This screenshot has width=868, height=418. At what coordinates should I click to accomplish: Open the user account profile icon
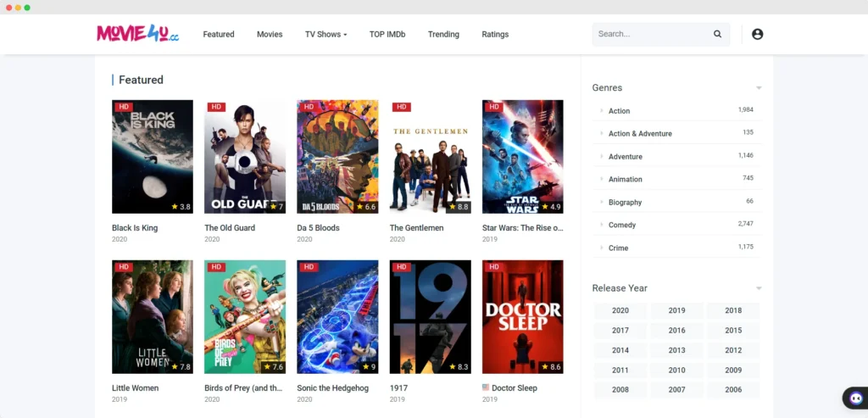[x=757, y=34]
